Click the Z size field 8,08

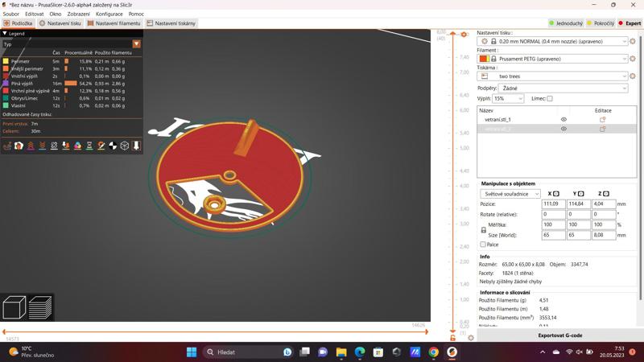[604, 235]
